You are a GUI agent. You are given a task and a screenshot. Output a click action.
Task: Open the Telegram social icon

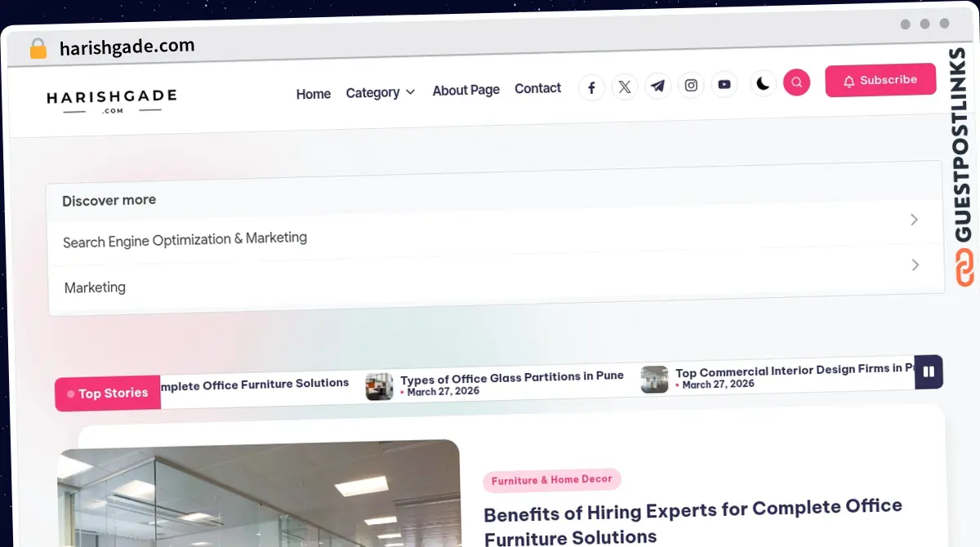click(657, 86)
